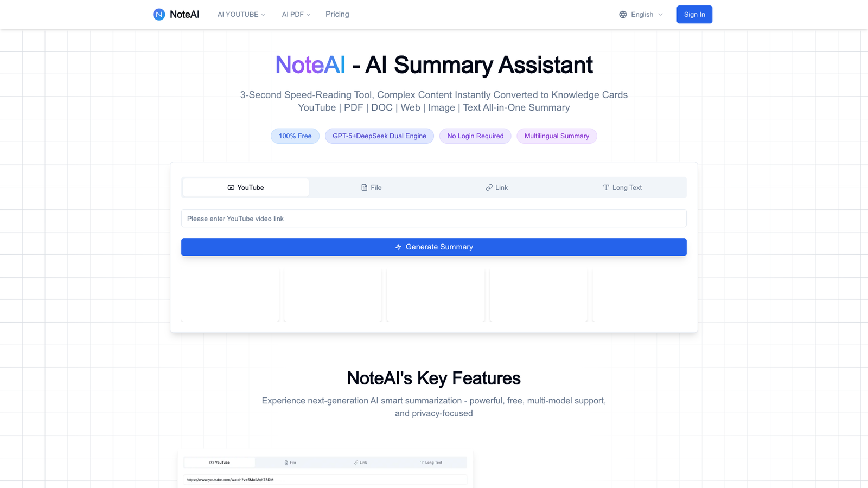Open the Pricing page
The image size is (868, 488).
(x=337, y=14)
